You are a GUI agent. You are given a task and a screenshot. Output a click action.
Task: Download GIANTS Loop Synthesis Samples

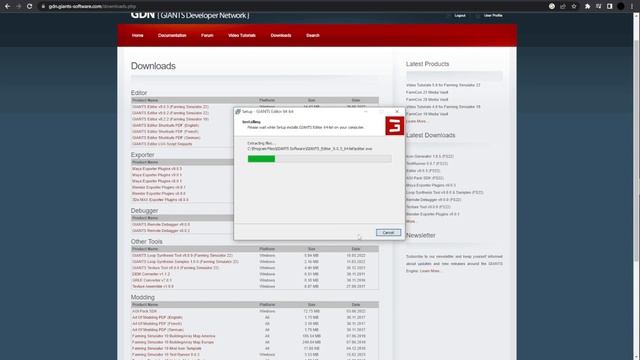185,262
